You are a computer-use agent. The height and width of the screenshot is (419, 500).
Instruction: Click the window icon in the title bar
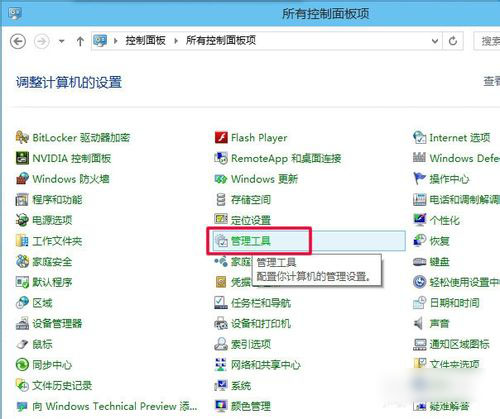click(15, 14)
